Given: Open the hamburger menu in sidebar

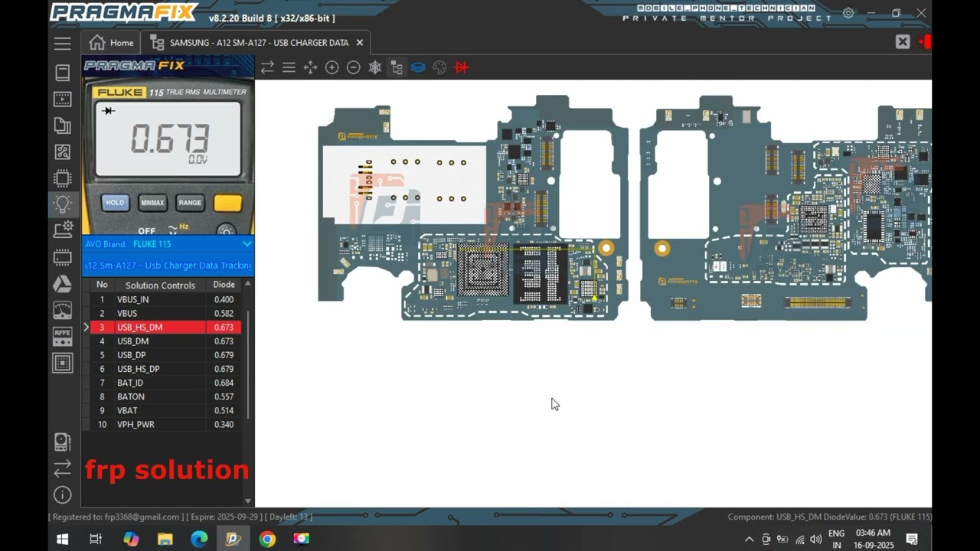Looking at the screenshot, I should 63,44.
